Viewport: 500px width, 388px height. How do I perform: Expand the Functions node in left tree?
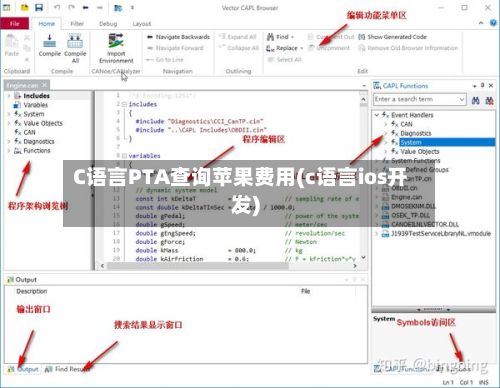pos(9,151)
